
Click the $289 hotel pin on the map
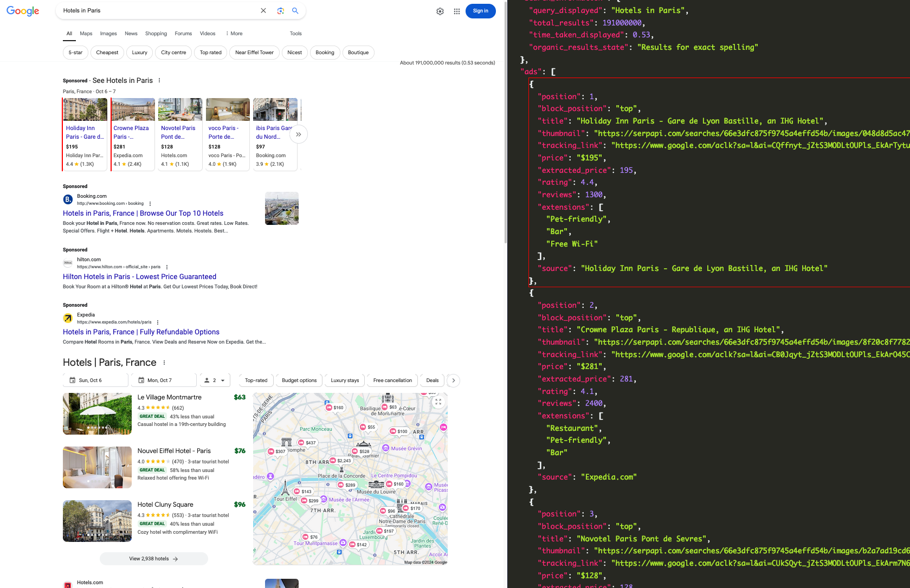(347, 485)
